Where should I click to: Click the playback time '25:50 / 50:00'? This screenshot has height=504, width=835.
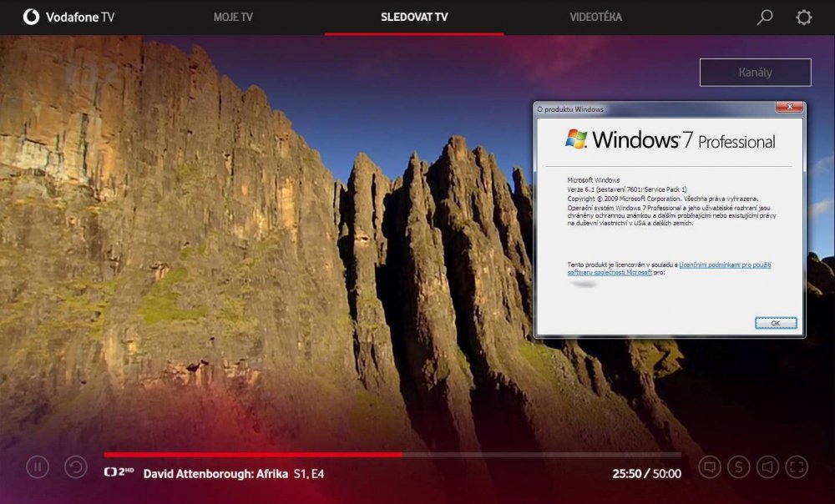click(646, 474)
